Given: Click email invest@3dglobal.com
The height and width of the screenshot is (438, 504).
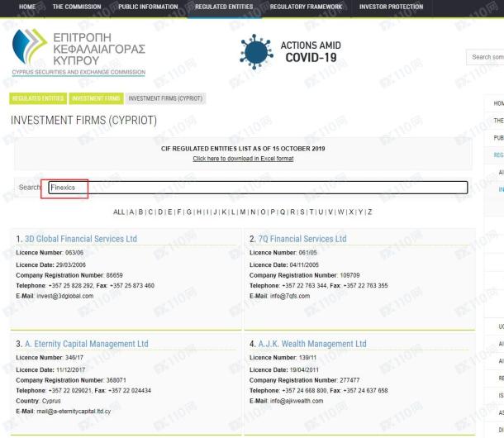Looking at the screenshot, I should point(65,296).
